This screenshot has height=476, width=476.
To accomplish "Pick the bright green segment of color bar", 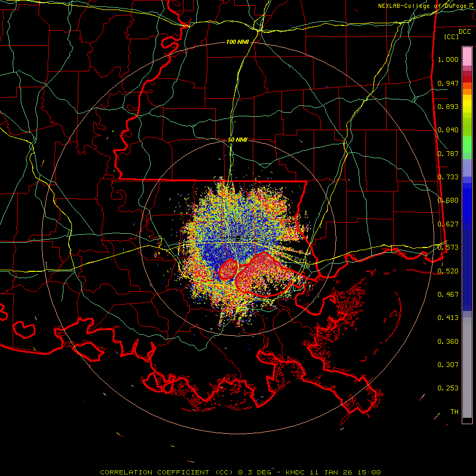I will point(467,144).
